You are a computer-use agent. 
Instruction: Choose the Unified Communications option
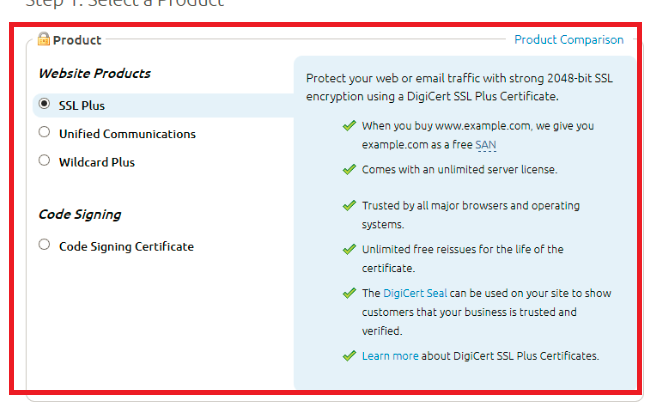(44, 132)
